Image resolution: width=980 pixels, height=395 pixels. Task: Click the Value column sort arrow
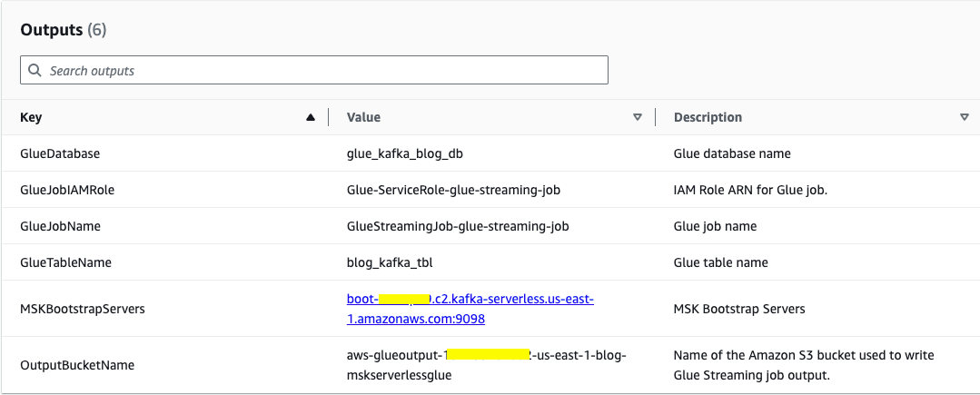638,117
